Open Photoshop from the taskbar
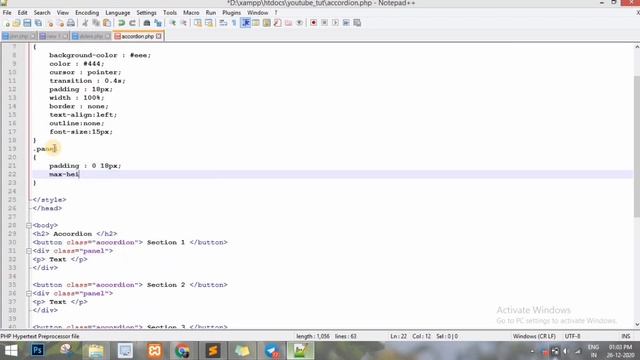 38,351
